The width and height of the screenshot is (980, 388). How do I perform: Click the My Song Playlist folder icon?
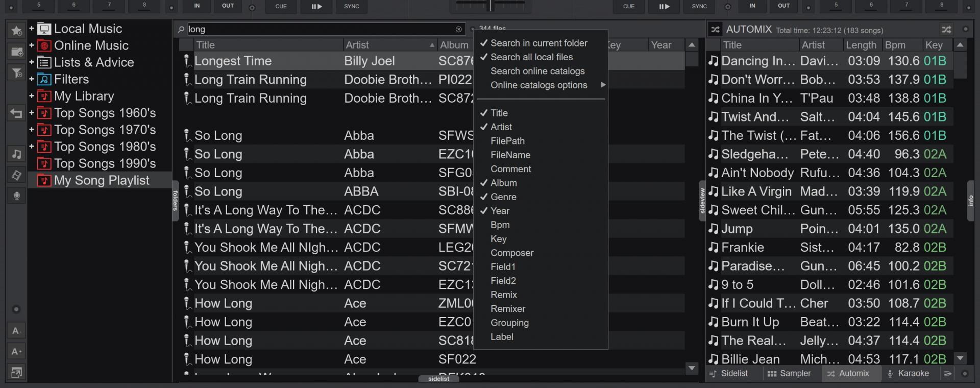44,180
